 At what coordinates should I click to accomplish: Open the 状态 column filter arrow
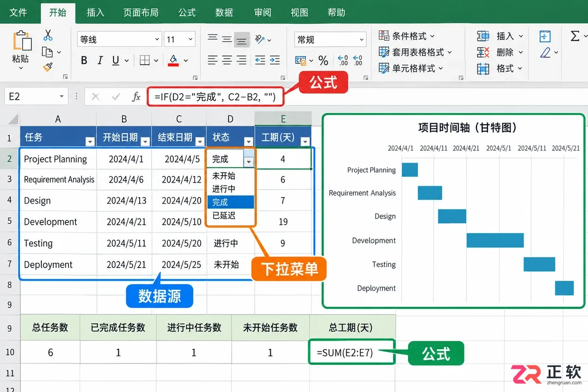[x=248, y=141]
